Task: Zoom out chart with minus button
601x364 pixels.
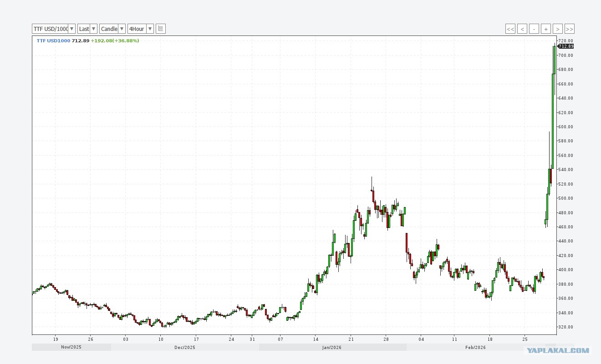Action: click(x=534, y=29)
